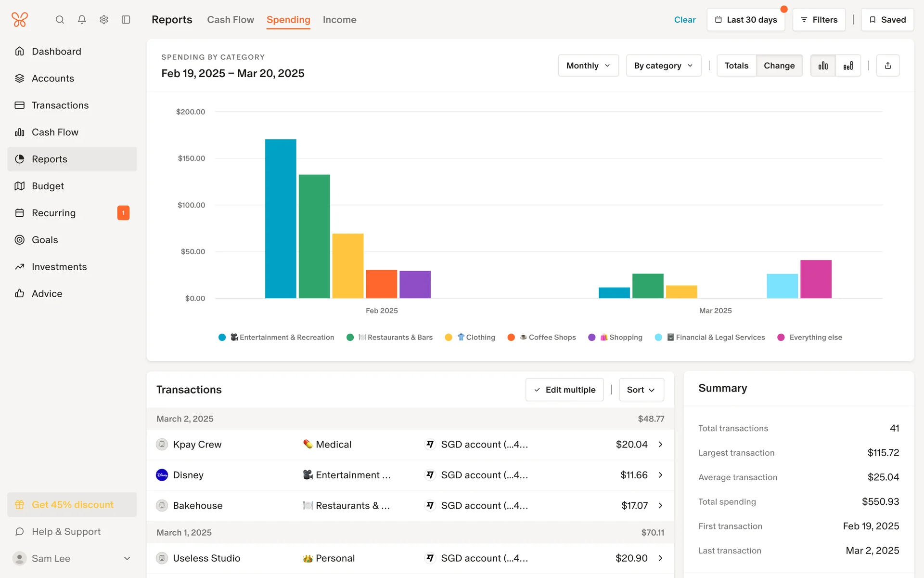Switch to grouped bar chart icon

tap(823, 66)
